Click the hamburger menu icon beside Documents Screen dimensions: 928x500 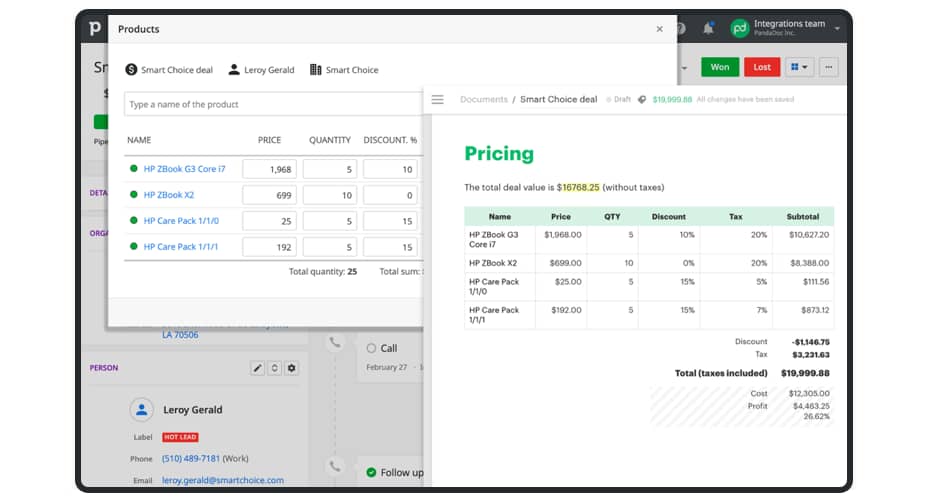(x=437, y=99)
